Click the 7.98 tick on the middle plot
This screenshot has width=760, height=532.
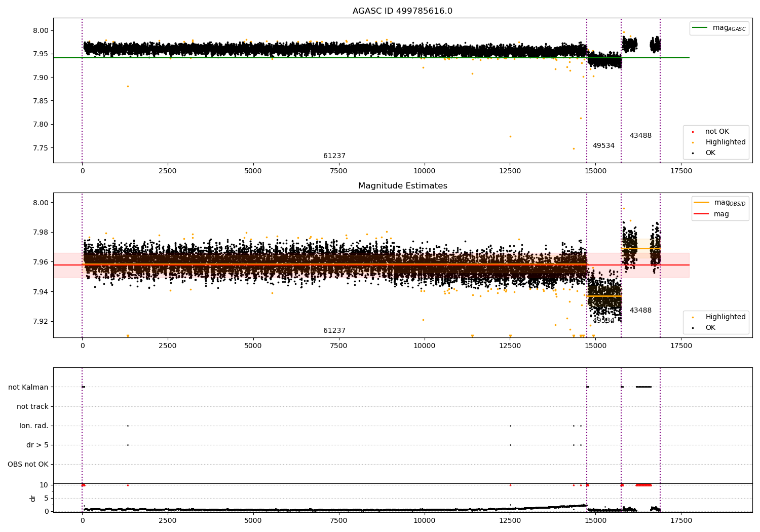tap(41, 233)
